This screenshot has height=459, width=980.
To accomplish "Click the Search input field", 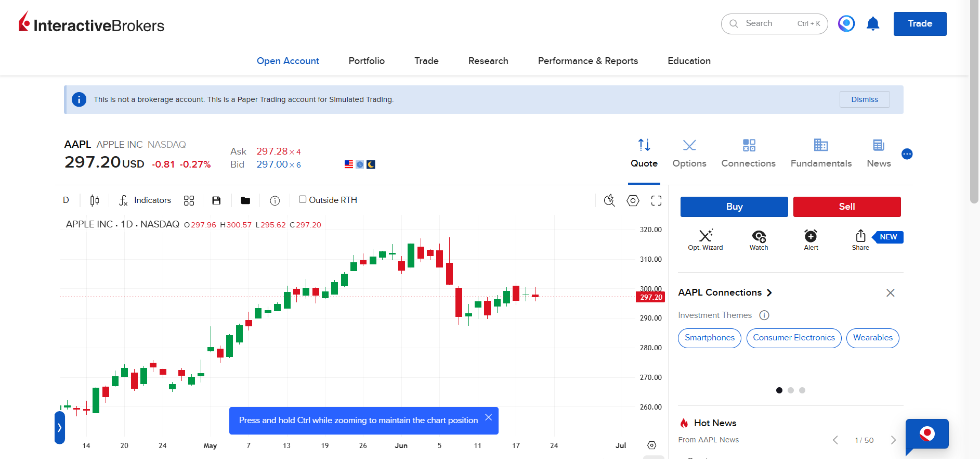I will 774,24.
